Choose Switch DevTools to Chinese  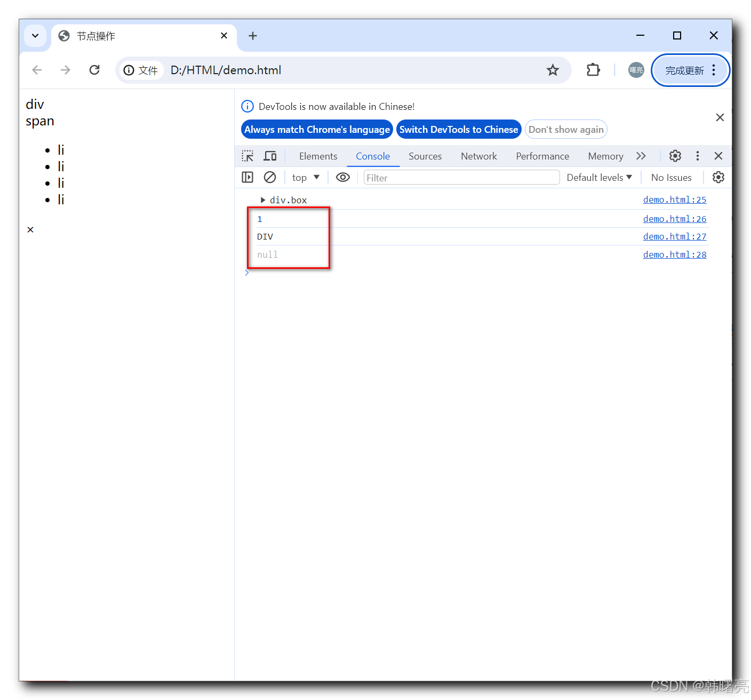tap(459, 130)
